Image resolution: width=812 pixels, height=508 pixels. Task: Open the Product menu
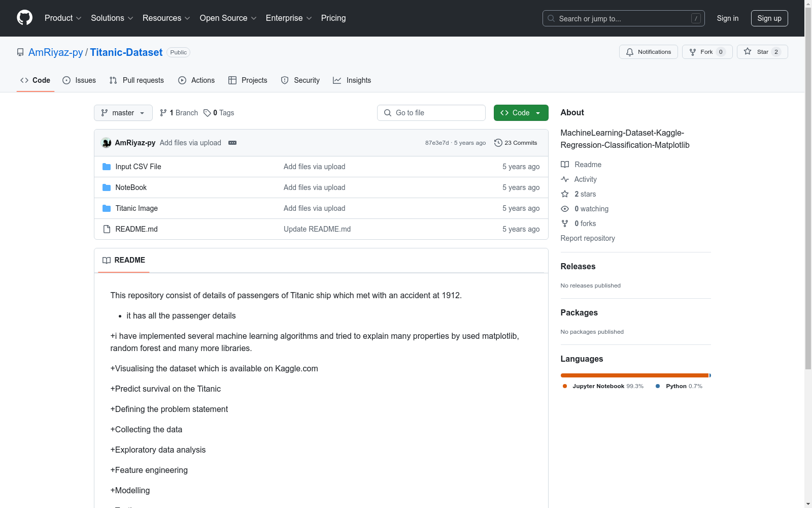pyautogui.click(x=63, y=18)
